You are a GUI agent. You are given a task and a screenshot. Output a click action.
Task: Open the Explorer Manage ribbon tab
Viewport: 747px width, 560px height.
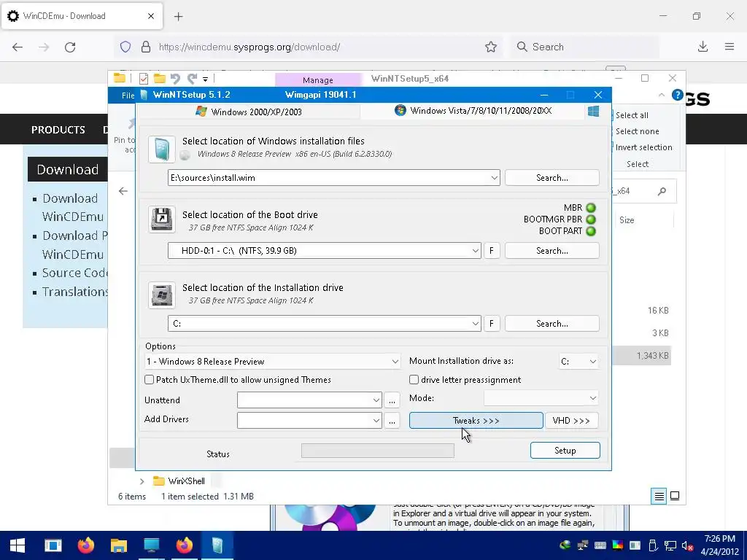click(x=318, y=80)
